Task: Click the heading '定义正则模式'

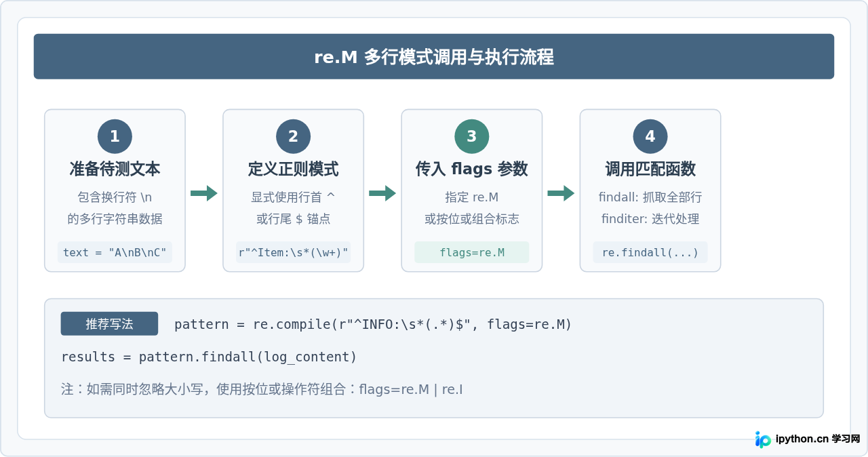Action: pyautogui.click(x=293, y=169)
